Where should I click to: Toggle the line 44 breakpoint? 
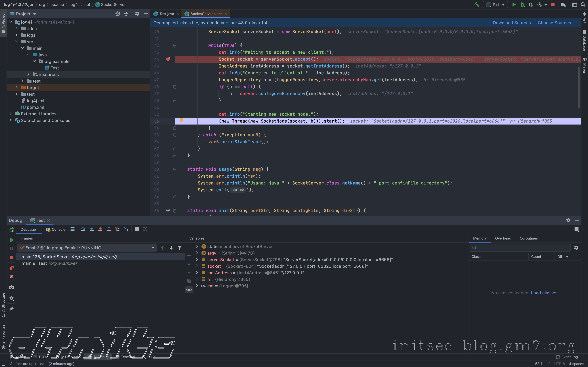pyautogui.click(x=168, y=59)
